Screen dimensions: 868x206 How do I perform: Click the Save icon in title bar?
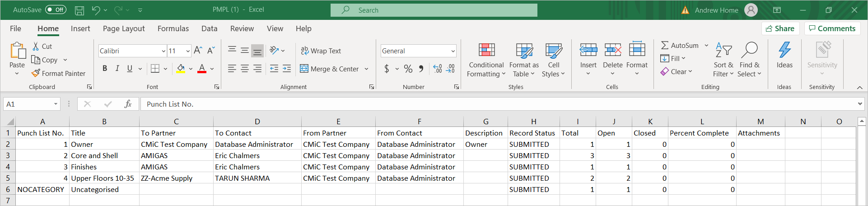[79, 10]
